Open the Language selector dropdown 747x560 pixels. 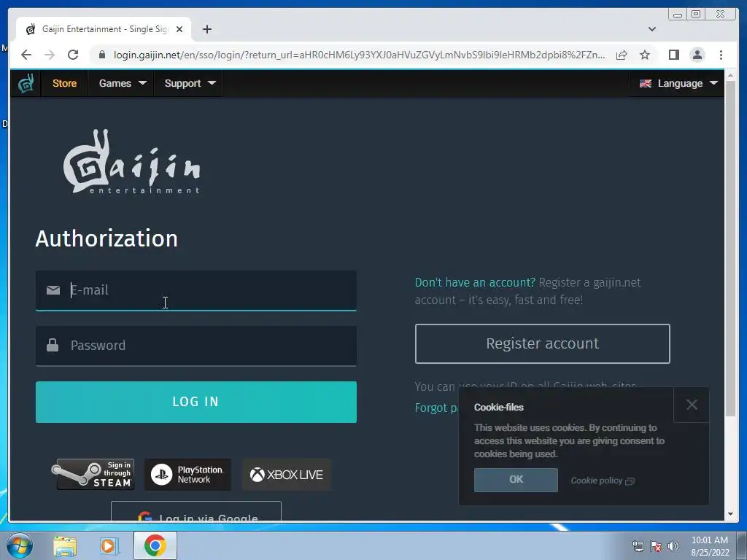[678, 83]
